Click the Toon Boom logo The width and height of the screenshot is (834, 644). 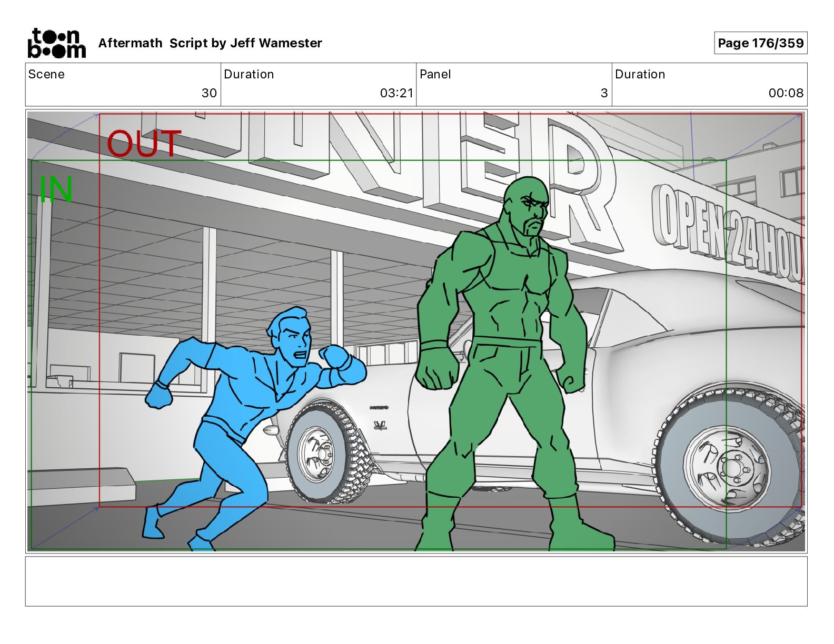point(56,43)
